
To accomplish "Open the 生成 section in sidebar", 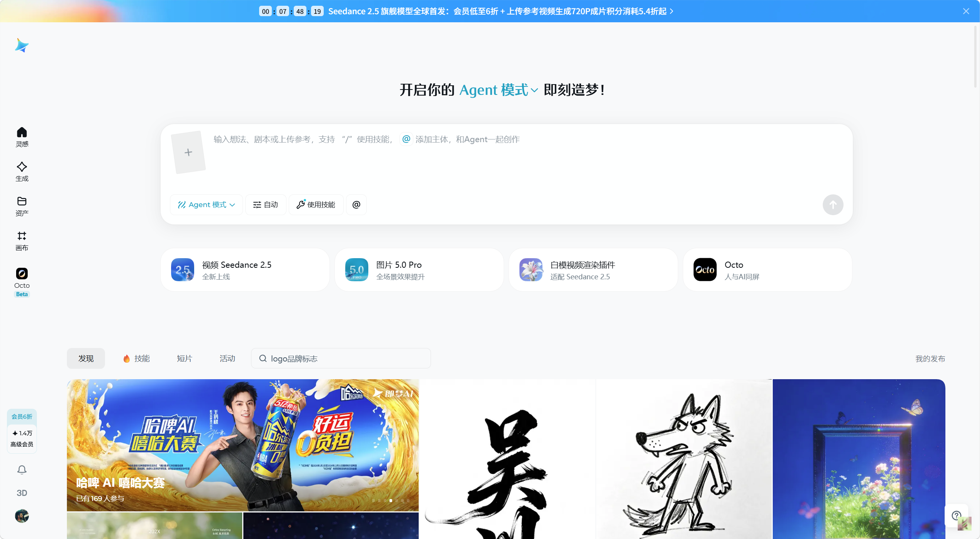I will pos(22,171).
